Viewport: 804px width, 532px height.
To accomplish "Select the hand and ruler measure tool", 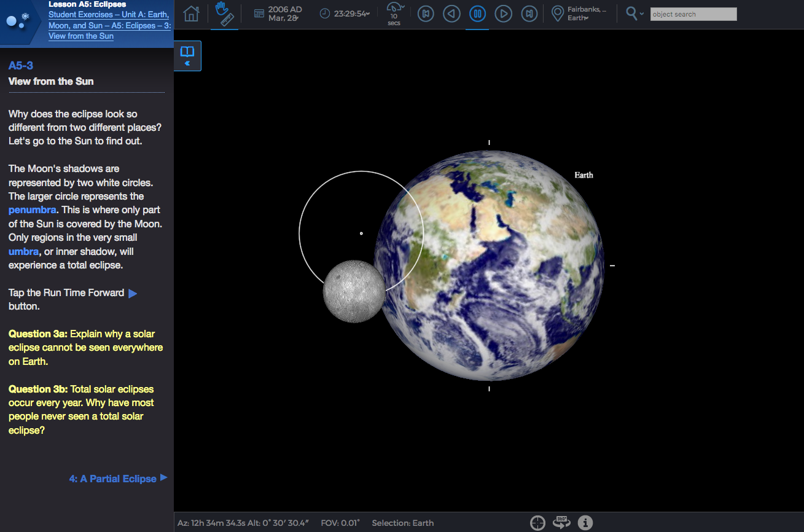I will pos(225,14).
